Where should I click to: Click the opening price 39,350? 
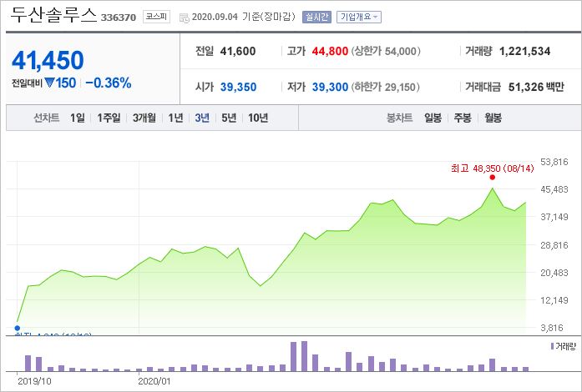point(238,87)
